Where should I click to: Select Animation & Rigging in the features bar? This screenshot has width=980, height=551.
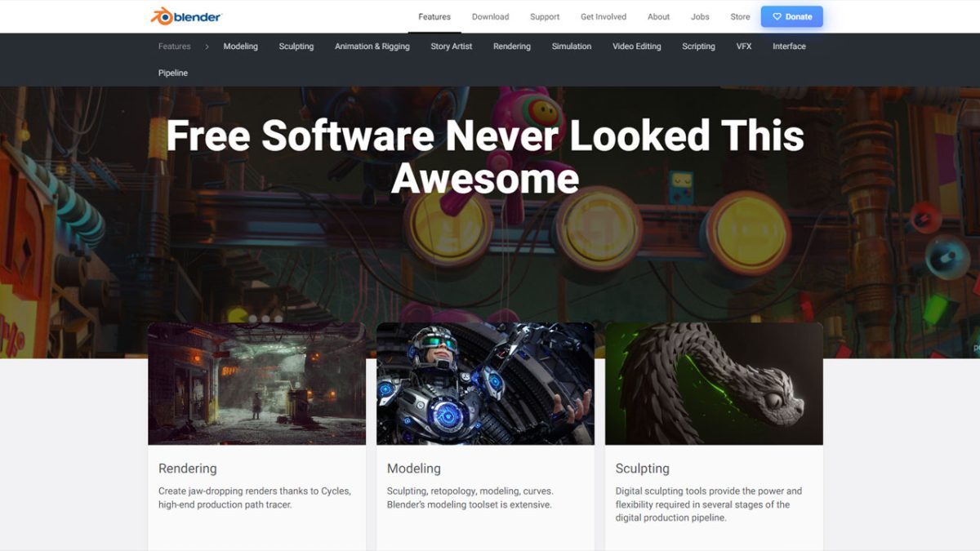[x=372, y=47]
